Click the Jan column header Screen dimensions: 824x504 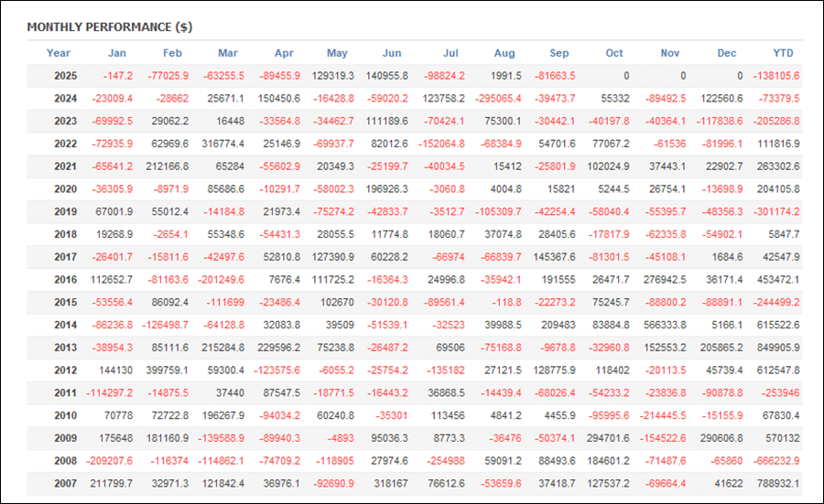pyautogui.click(x=117, y=53)
